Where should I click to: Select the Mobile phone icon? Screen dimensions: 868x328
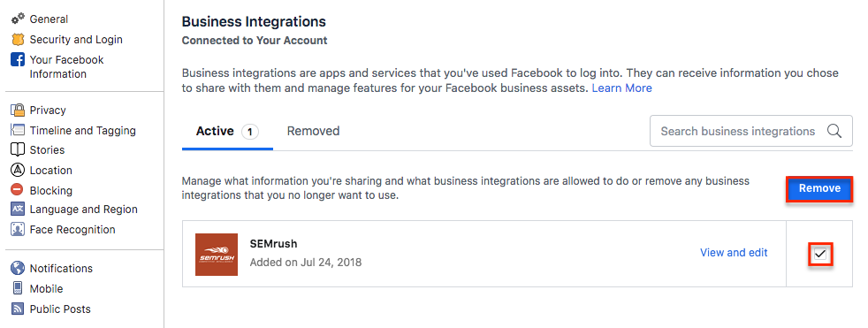click(19, 289)
